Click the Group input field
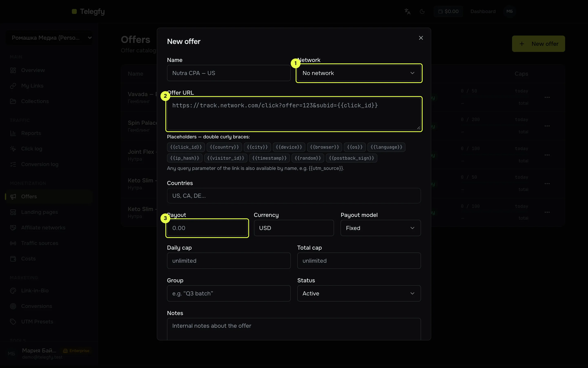 pos(229,294)
